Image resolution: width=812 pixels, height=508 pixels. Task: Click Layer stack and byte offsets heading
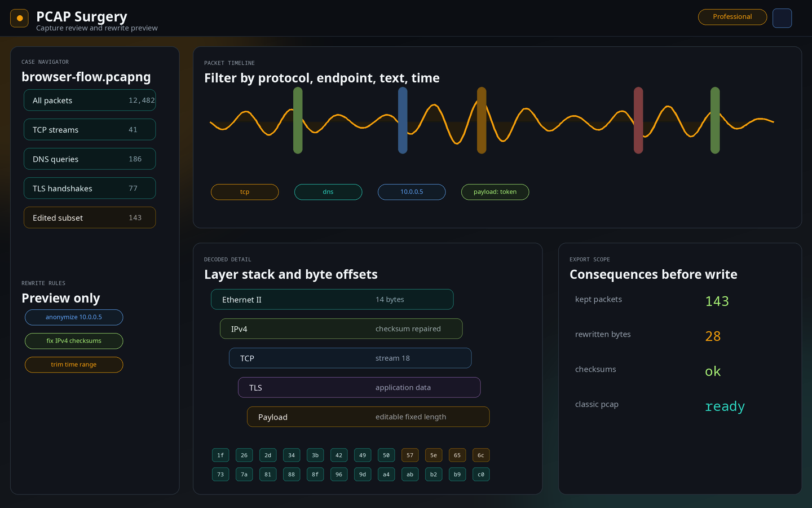click(x=291, y=274)
